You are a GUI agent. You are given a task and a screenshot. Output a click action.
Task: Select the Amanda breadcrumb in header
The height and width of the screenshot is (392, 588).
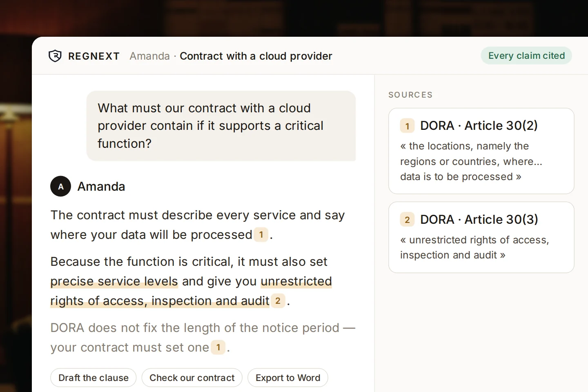[149, 56]
